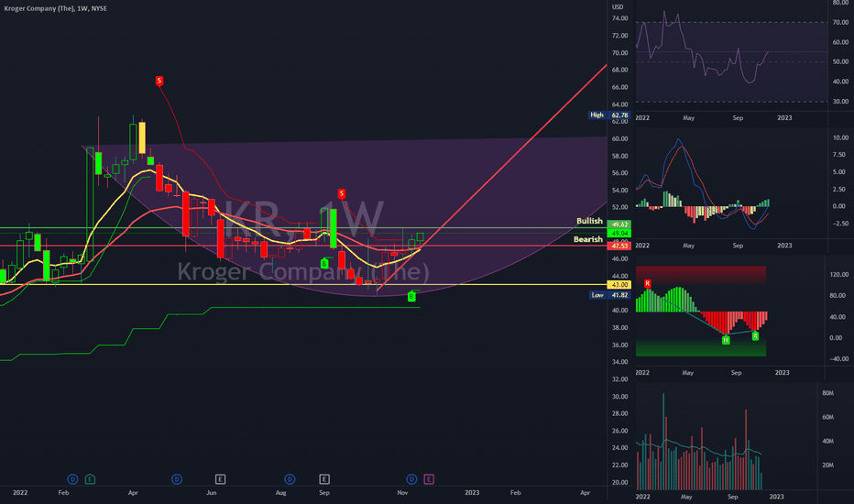Click the white earnings E marker above Sep
This screenshot has height=504, width=854.
coord(324,479)
